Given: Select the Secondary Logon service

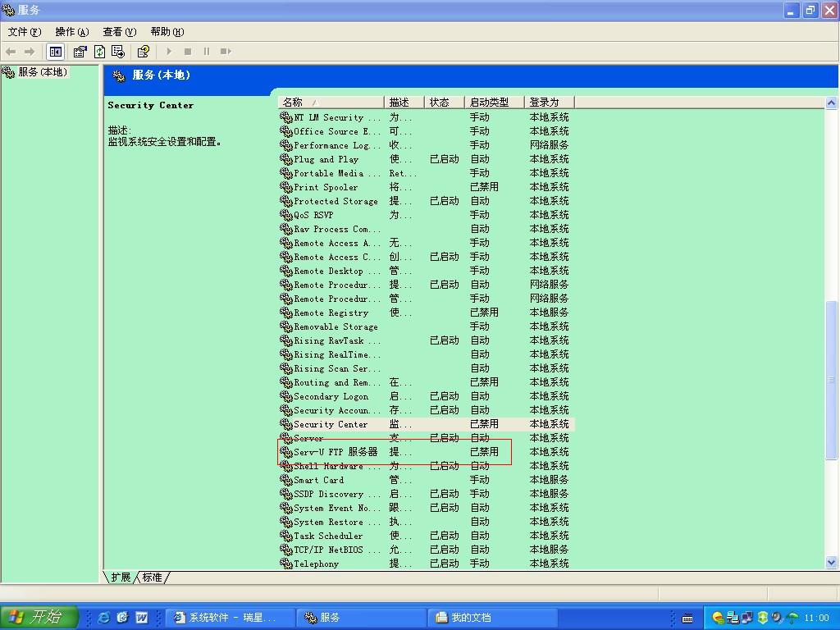Looking at the screenshot, I should (x=427, y=396).
